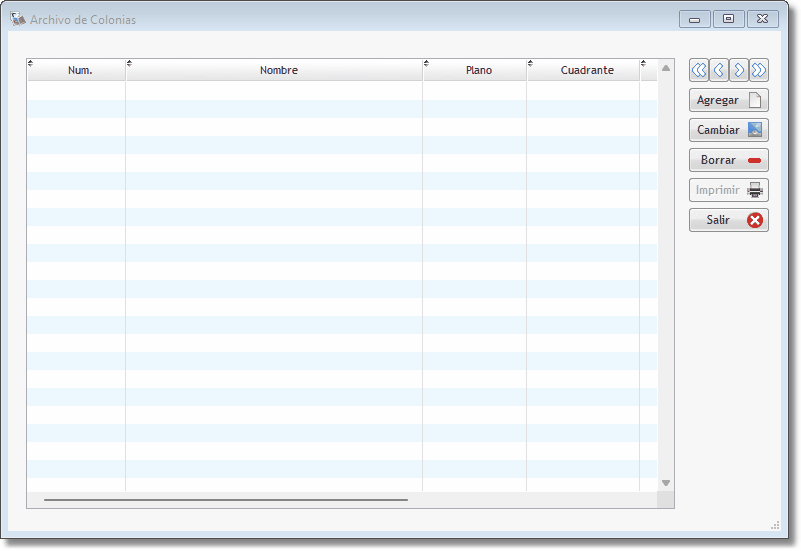801x551 pixels.
Task: Sort by the Nombre column header
Action: pos(278,70)
